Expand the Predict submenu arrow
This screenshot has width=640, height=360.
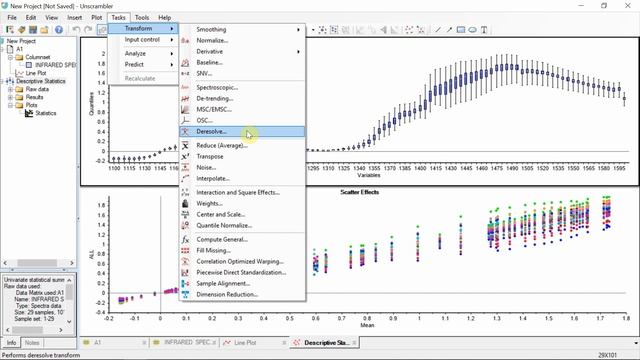point(172,64)
